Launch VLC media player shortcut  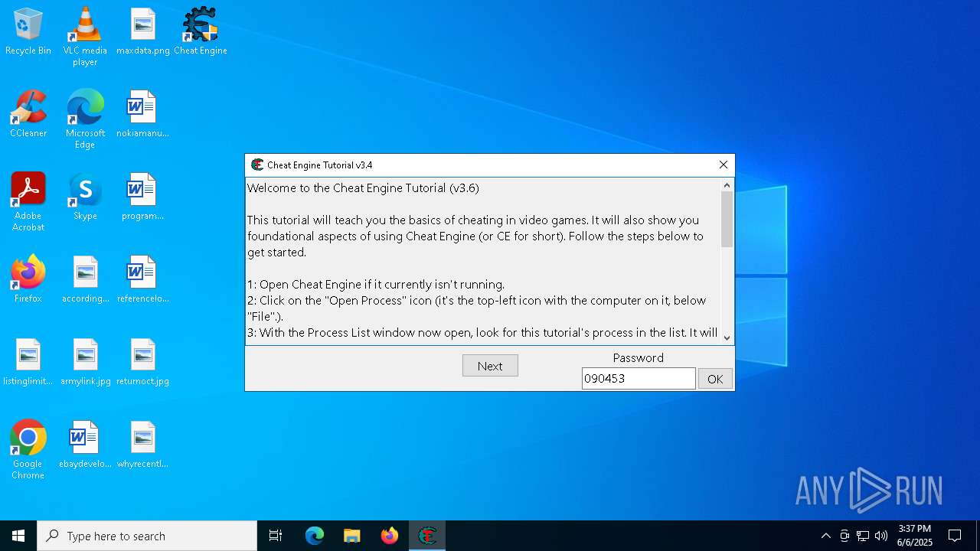pos(85,36)
